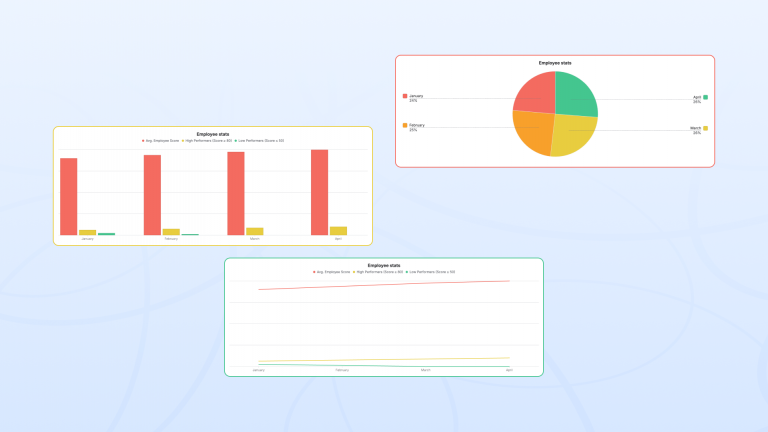Click 'March' axis label in bar chart

255,239
